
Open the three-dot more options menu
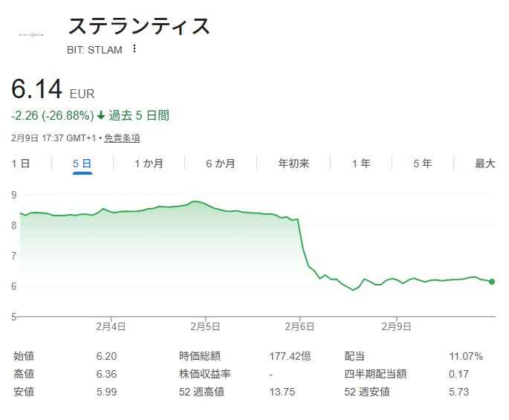[134, 49]
